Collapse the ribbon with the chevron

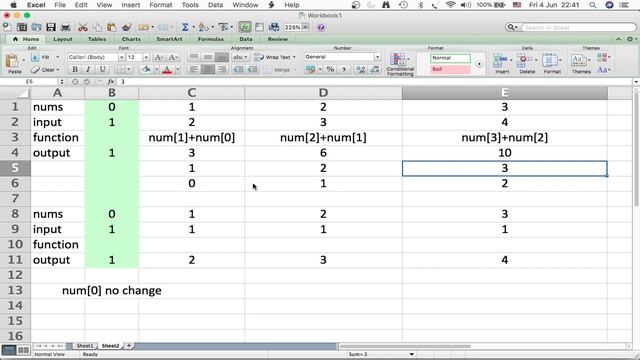coord(618,39)
